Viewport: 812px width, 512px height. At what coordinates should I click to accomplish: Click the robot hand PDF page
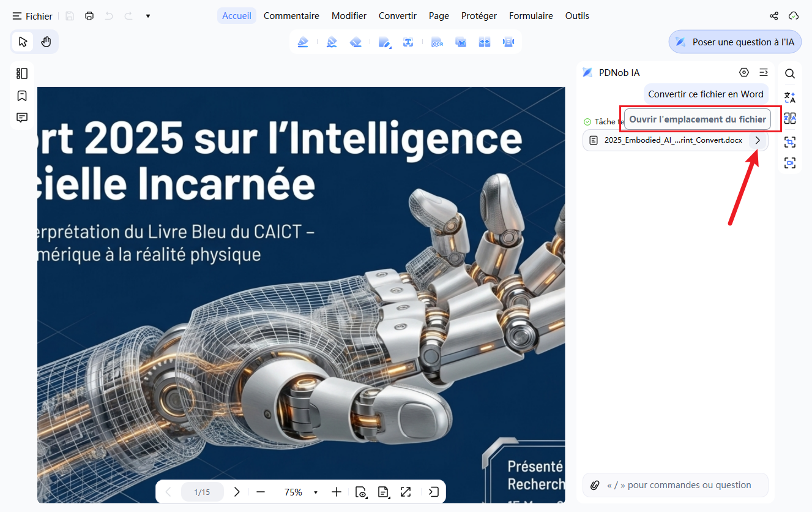301,295
